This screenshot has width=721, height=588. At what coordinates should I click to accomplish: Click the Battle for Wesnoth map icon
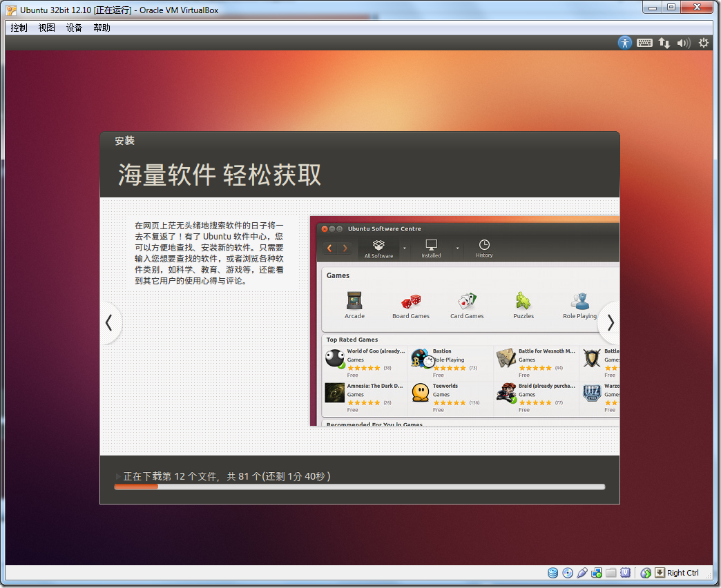coord(506,358)
